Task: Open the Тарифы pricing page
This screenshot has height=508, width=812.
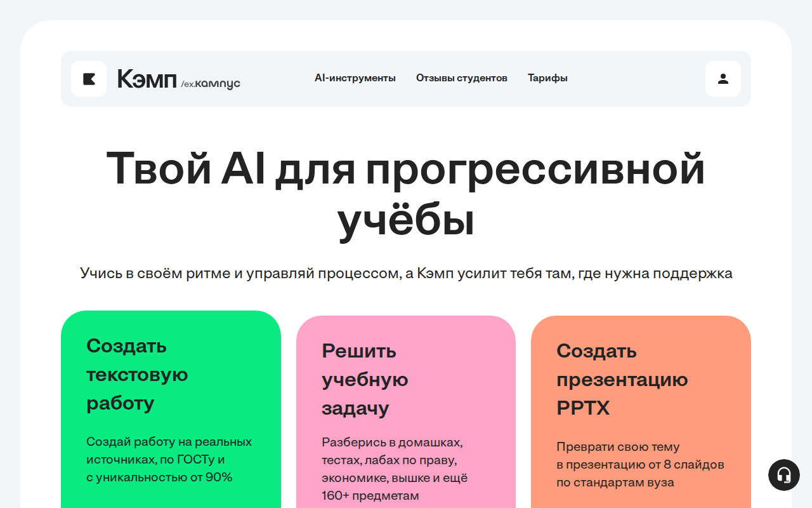Action: (x=547, y=77)
